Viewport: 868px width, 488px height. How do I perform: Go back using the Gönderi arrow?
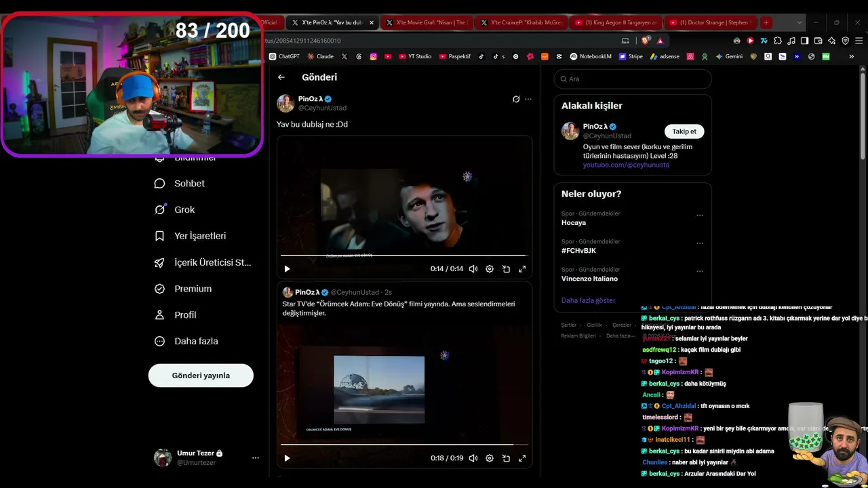[281, 77]
